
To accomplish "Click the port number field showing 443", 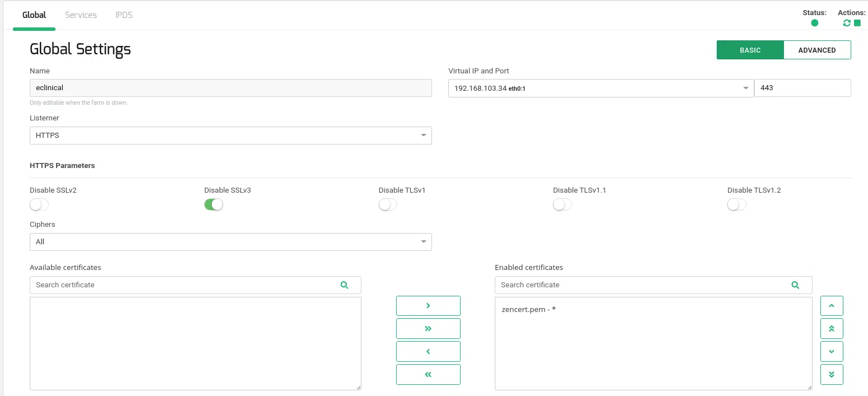I will pyautogui.click(x=802, y=88).
